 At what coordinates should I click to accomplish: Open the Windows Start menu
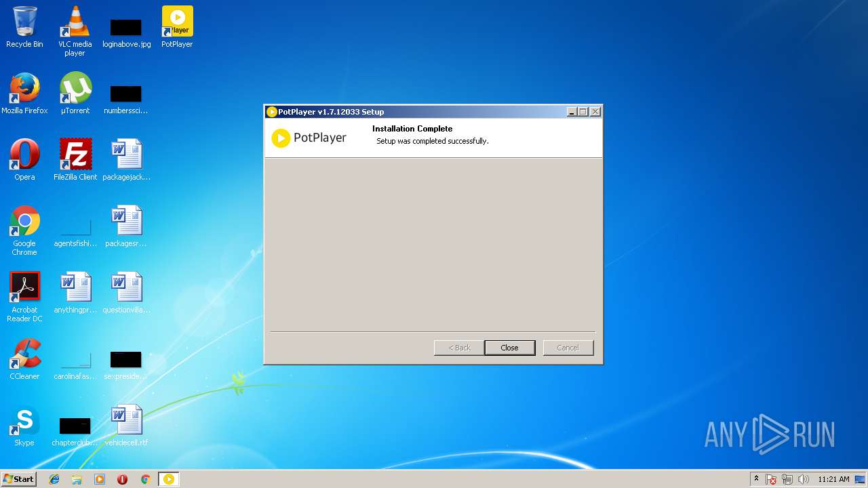(x=19, y=479)
